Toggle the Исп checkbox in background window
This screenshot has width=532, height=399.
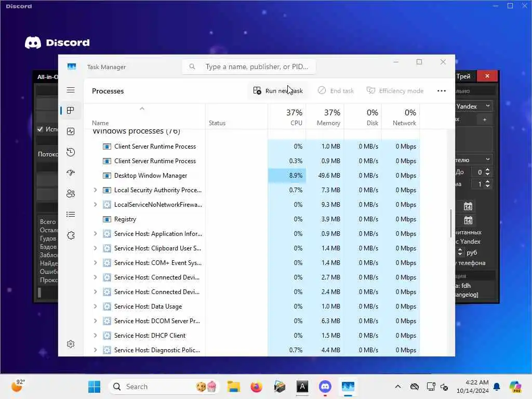click(41, 129)
